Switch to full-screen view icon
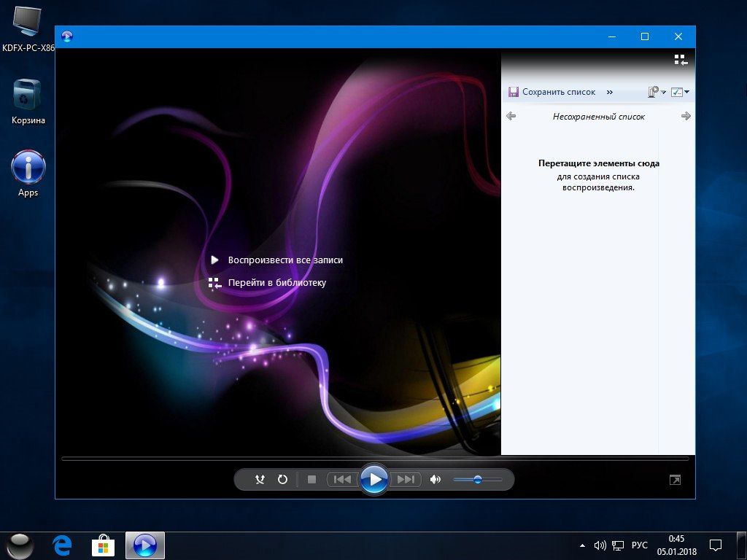Viewport: 747px width, 560px height. [676, 480]
